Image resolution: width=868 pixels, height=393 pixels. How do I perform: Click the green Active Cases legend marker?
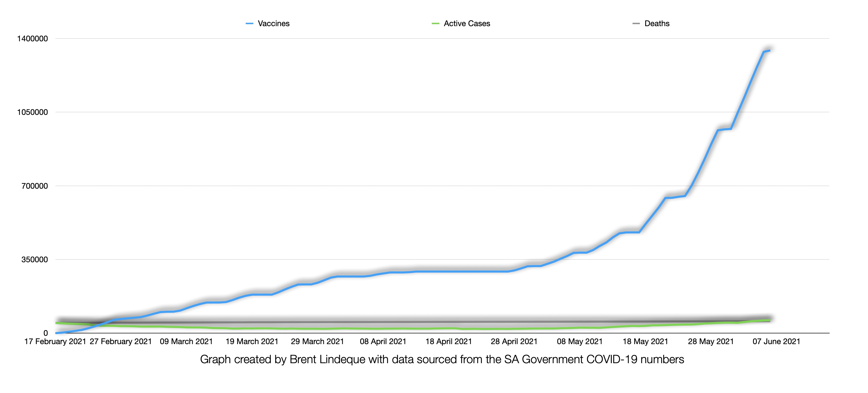tap(436, 23)
